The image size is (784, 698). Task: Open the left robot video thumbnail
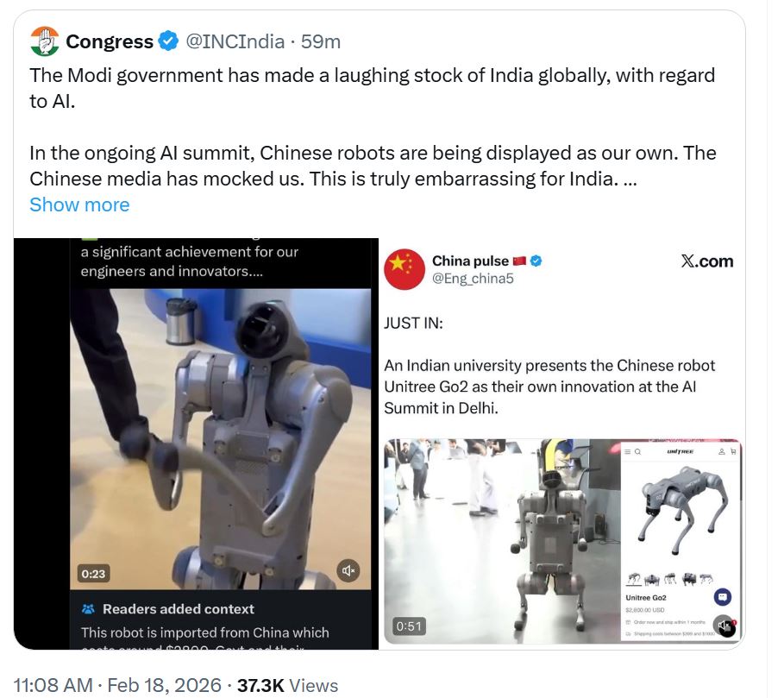(221, 439)
